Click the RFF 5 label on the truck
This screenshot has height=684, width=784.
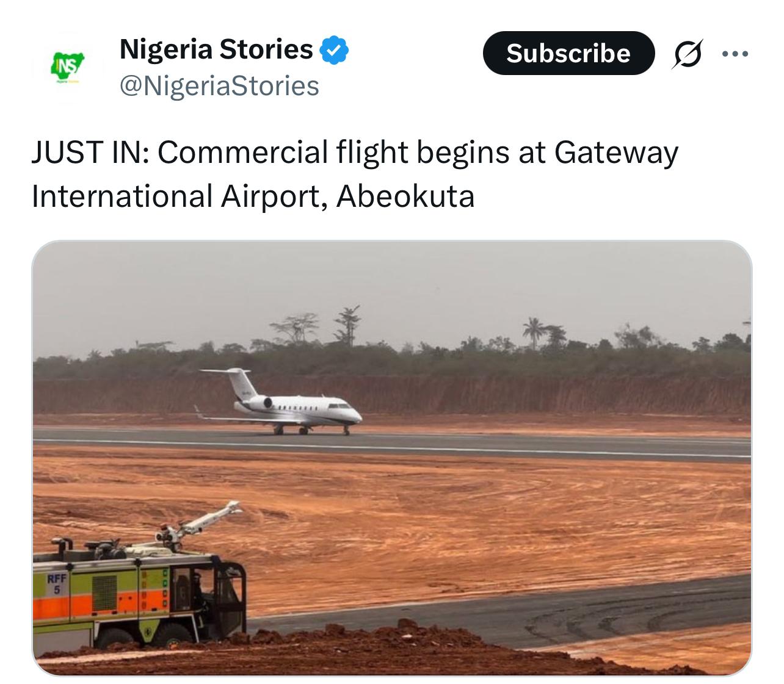[57, 583]
